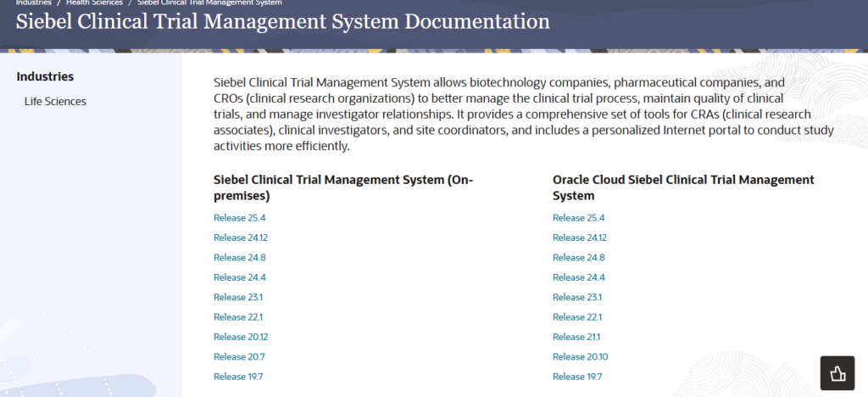This screenshot has height=397, width=868.
Task: Open On-premises Release 23.1 link
Action: click(238, 298)
